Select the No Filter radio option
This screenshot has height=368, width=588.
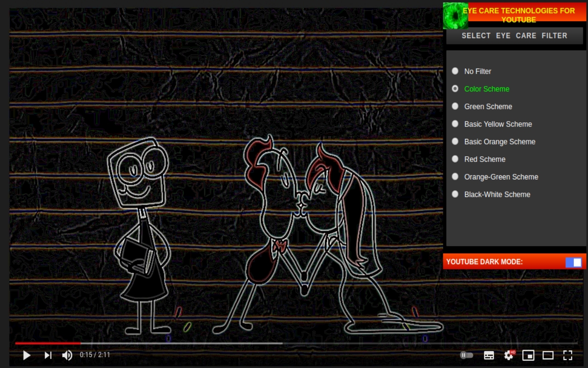click(x=455, y=71)
